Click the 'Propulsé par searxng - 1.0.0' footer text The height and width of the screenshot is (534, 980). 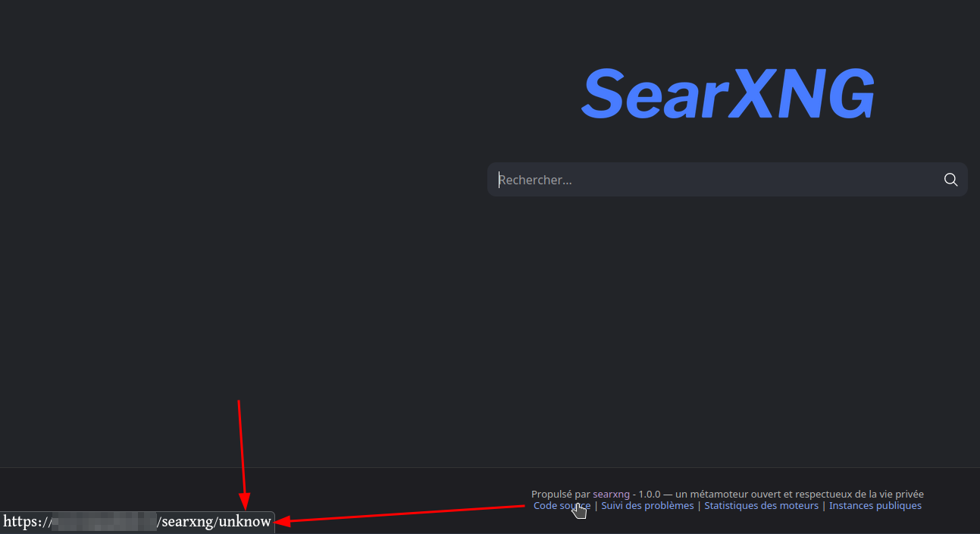click(x=596, y=495)
